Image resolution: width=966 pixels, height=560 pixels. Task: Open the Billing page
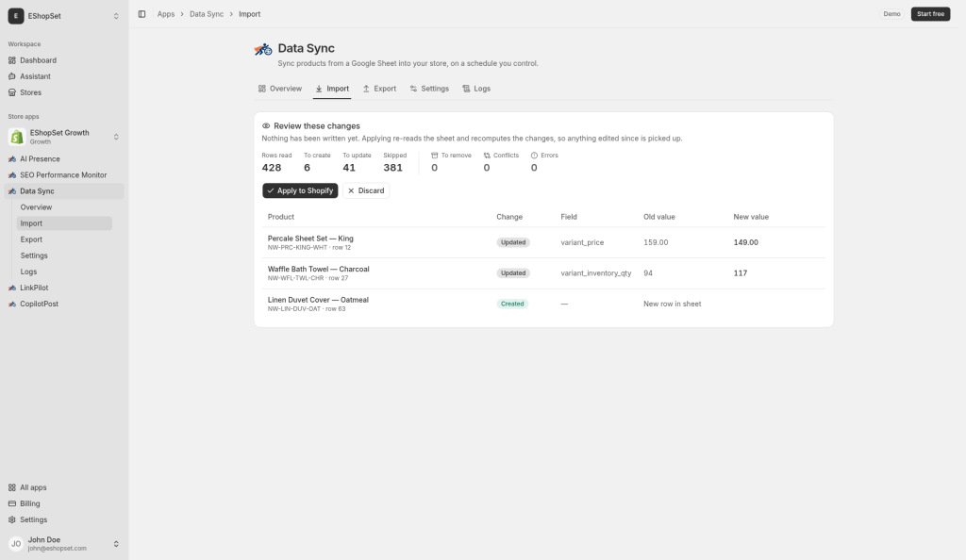tap(64, 503)
